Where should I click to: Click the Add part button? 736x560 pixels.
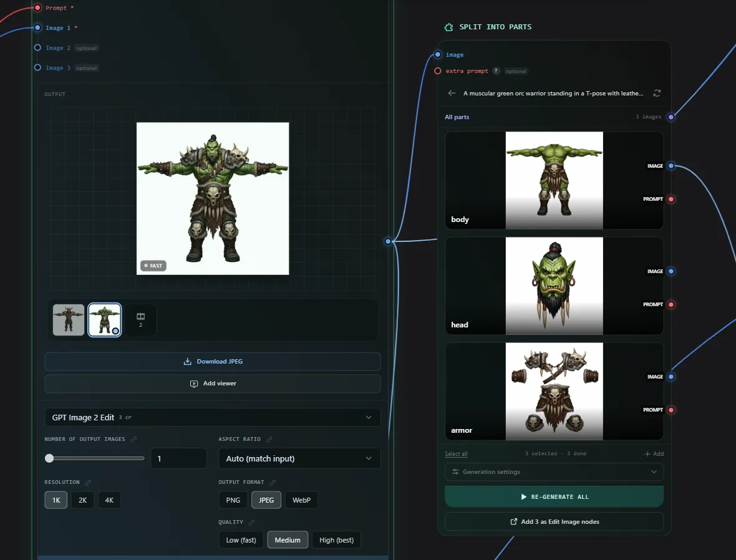click(654, 454)
